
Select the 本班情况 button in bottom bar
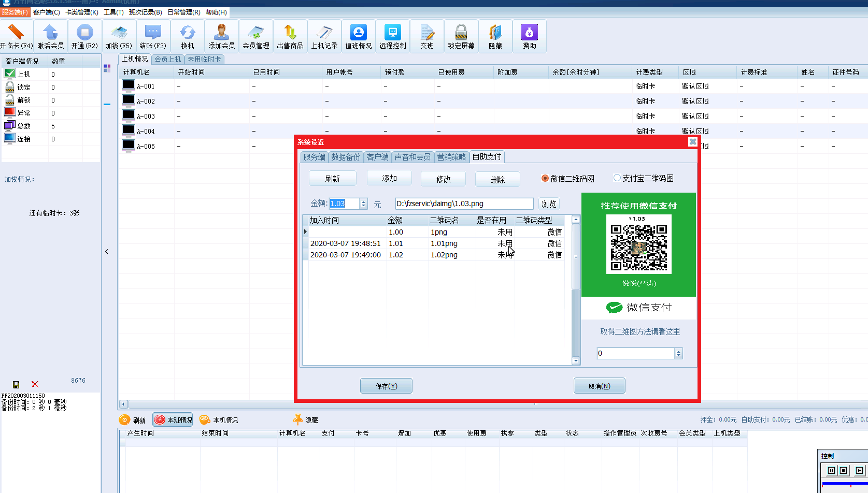click(173, 420)
